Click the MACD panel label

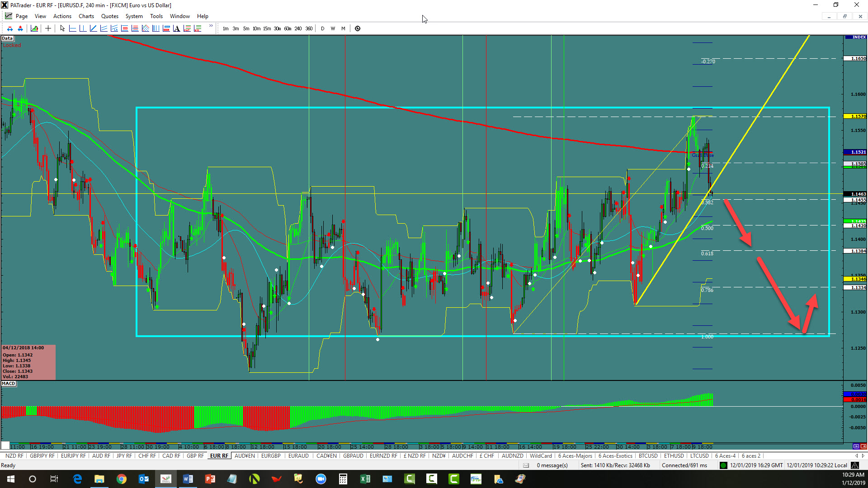click(9, 384)
